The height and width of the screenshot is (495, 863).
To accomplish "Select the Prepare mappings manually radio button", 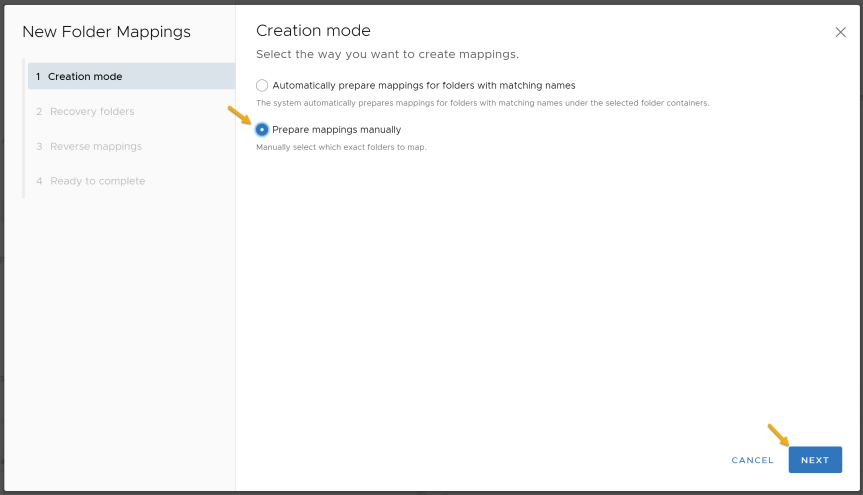I will pos(262,129).
